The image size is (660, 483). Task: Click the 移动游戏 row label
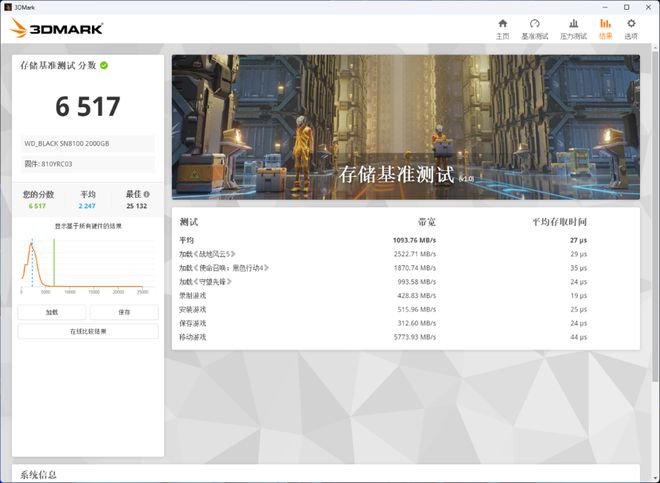coord(192,337)
